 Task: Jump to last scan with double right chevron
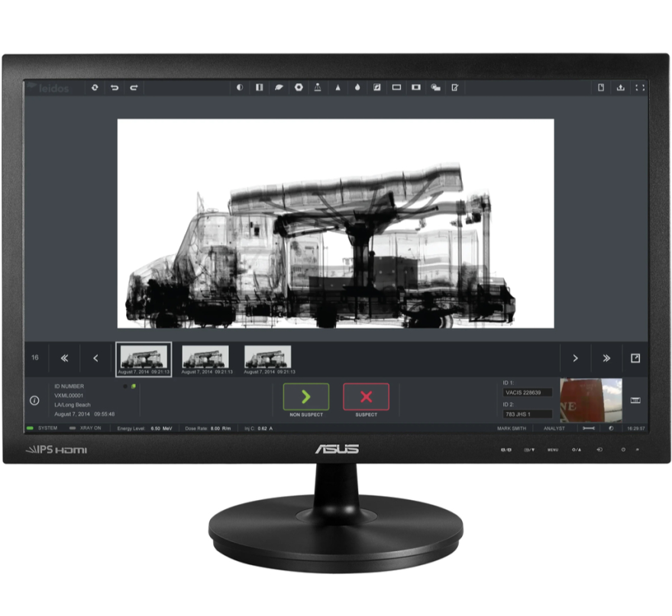606,358
